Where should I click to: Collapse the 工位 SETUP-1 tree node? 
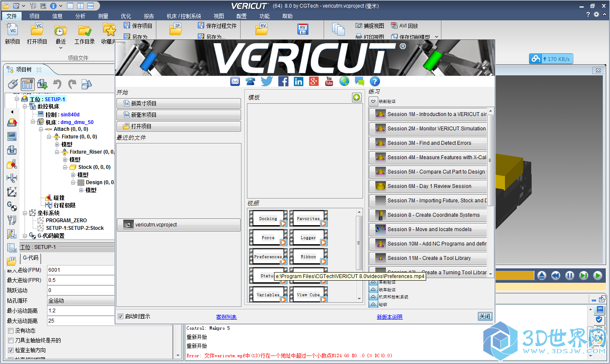(17, 99)
